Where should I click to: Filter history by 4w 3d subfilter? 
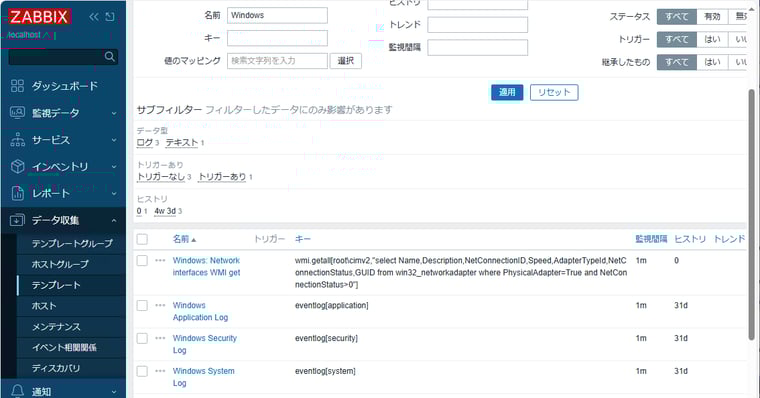point(165,211)
